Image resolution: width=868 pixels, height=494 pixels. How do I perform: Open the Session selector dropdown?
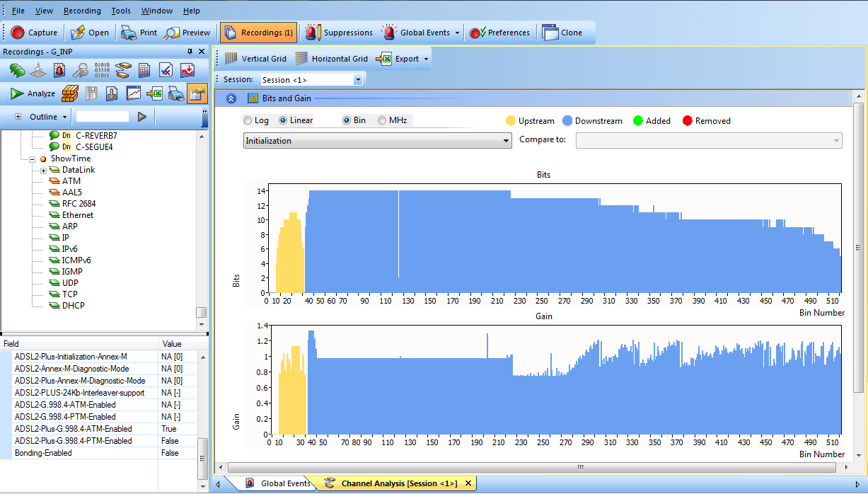coord(358,80)
